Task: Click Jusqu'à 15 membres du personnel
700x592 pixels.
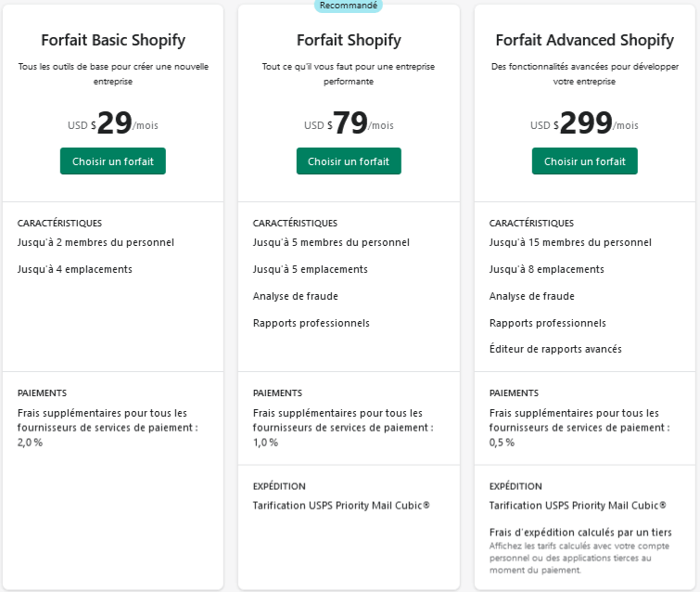Action: (570, 243)
